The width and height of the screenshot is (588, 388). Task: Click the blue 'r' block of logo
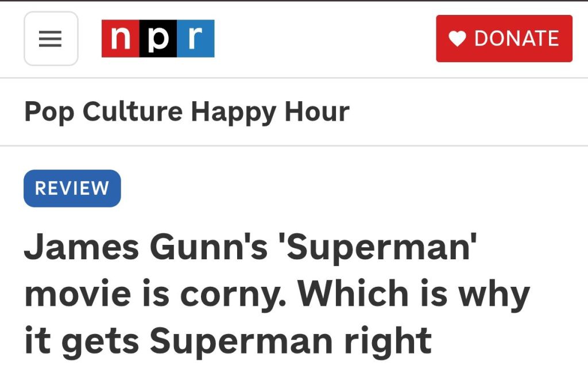(196, 39)
